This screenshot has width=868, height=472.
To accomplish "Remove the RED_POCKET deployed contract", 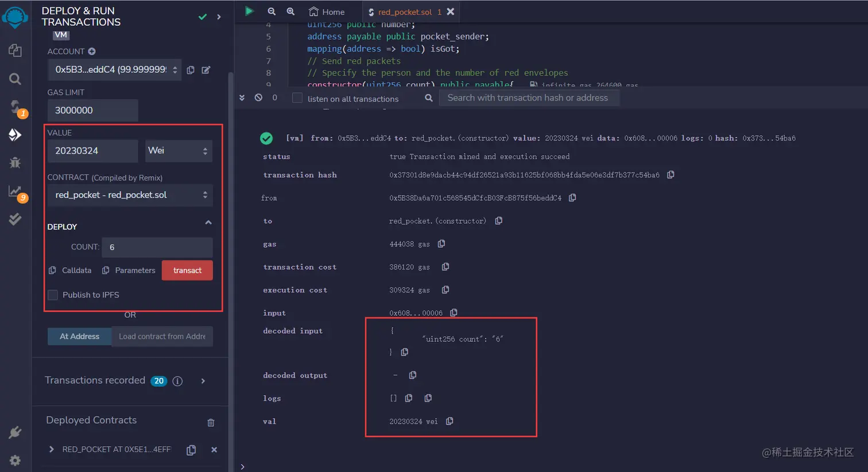I will 214,450.
